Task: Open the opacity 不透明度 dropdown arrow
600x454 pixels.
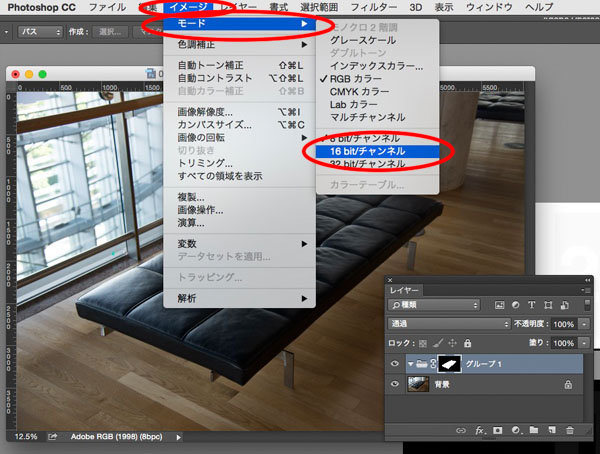Action: 583,324
